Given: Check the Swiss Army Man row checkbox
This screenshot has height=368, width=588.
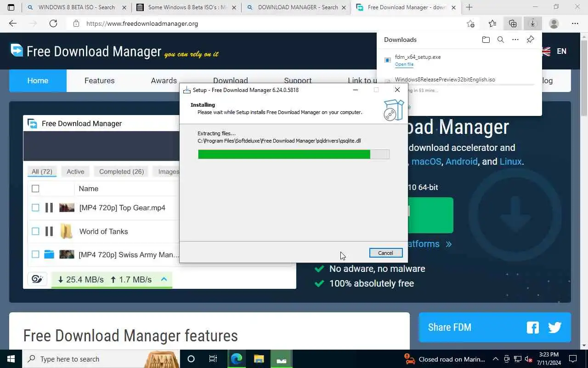Looking at the screenshot, I should pyautogui.click(x=35, y=254).
